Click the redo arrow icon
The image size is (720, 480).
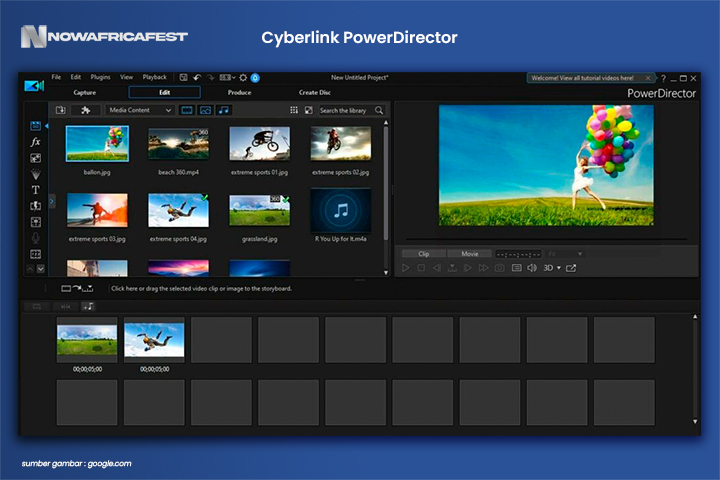coord(210,78)
